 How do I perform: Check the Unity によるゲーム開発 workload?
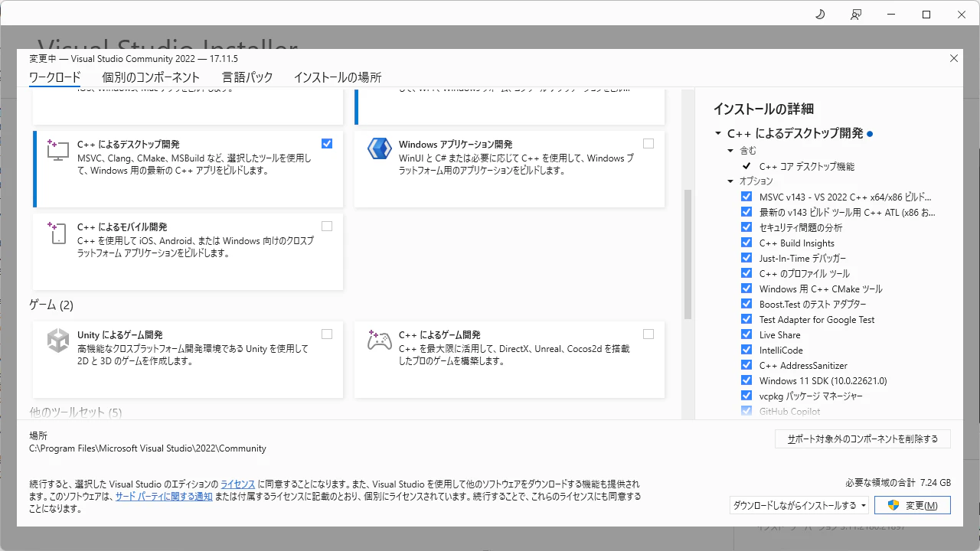[x=328, y=334]
